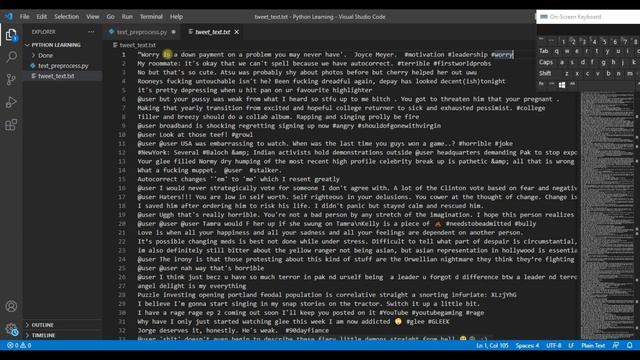The width and height of the screenshot is (640, 360).
Task: Toggle Ctrl key on On-Screen Keyboard
Action: coord(551,84)
